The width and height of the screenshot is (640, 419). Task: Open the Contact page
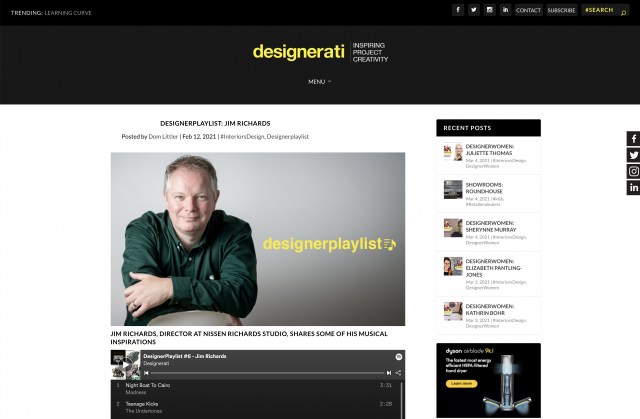tap(528, 10)
